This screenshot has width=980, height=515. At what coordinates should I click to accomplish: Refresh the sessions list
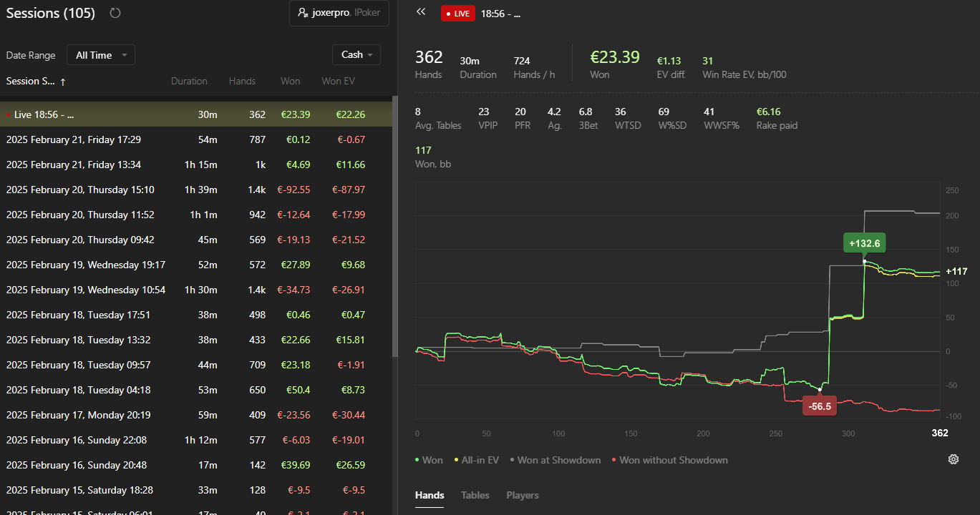click(115, 13)
